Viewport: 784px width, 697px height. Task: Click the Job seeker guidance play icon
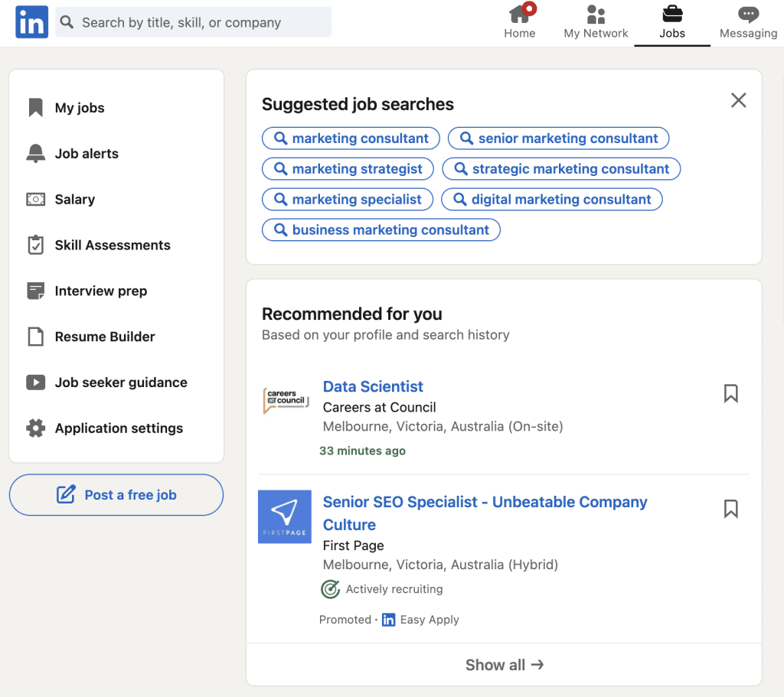[35, 383]
